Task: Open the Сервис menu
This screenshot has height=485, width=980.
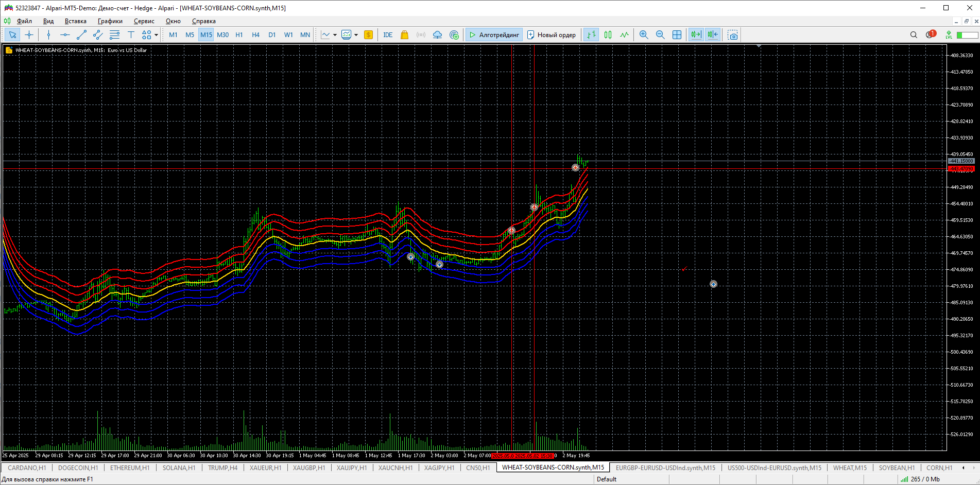Action: 144,21
